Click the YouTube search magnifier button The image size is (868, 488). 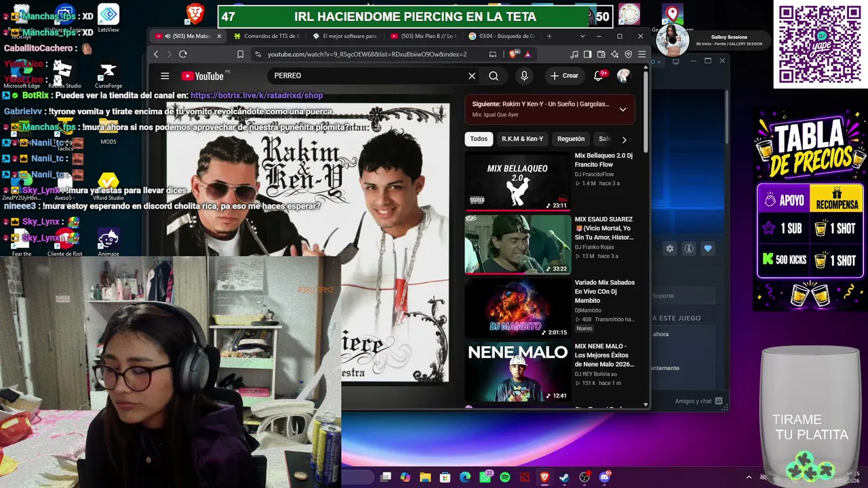point(494,76)
